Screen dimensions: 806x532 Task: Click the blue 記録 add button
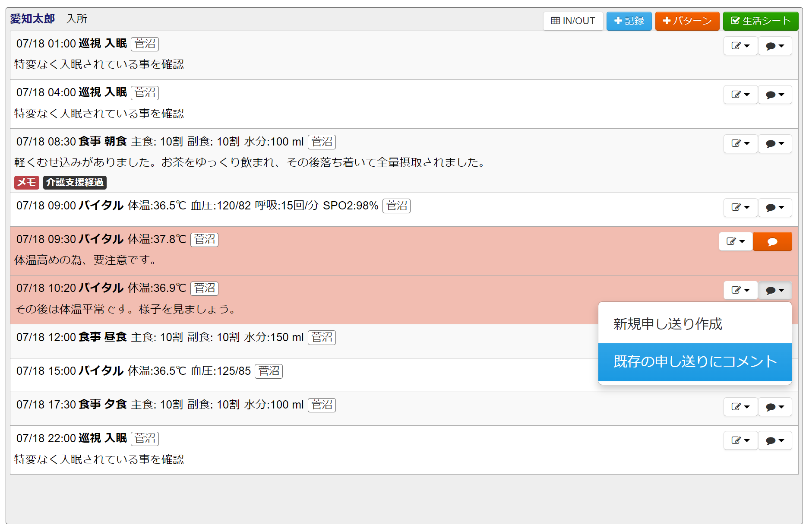pyautogui.click(x=629, y=21)
